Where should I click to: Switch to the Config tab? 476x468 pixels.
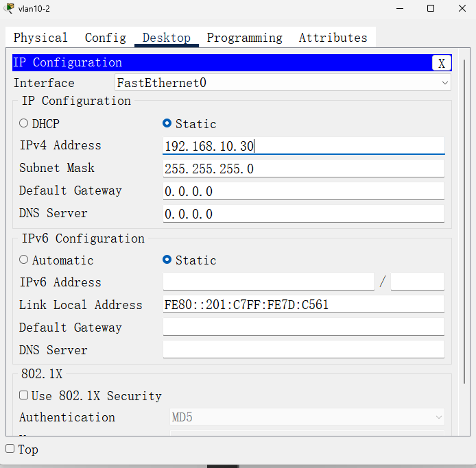coord(106,38)
